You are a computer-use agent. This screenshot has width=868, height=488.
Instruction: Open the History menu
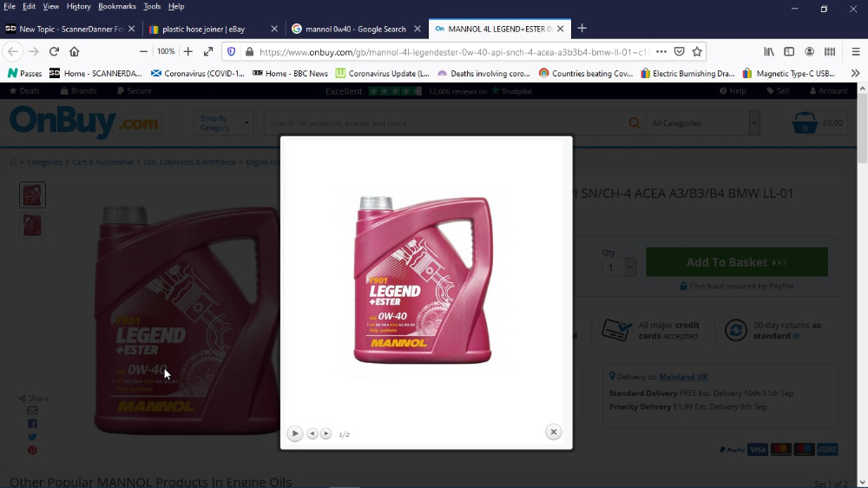(x=78, y=6)
